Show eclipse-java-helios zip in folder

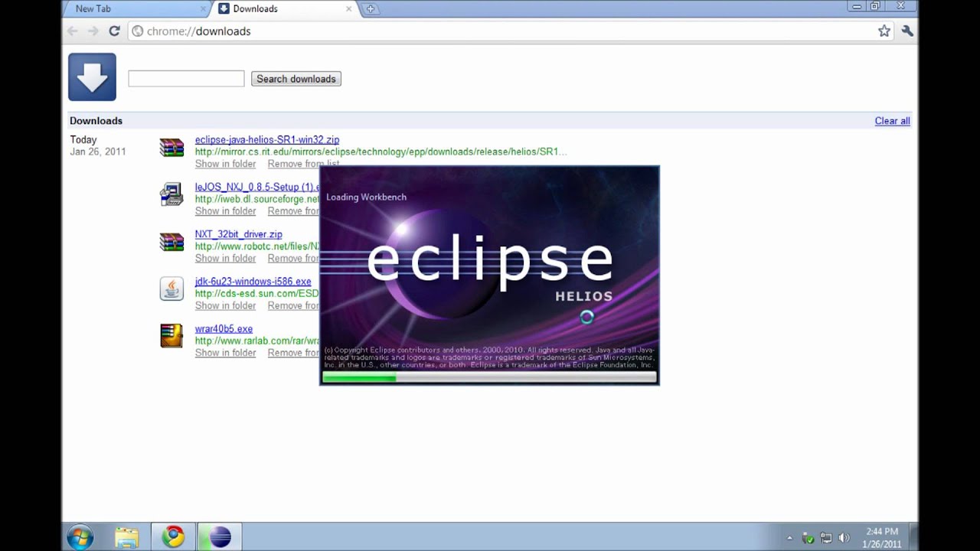(x=225, y=164)
